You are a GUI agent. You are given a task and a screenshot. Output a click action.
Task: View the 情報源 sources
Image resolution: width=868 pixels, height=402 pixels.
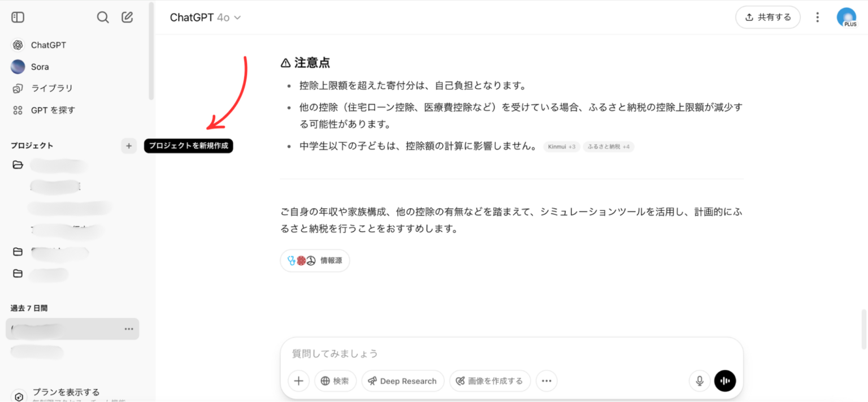coord(315,261)
